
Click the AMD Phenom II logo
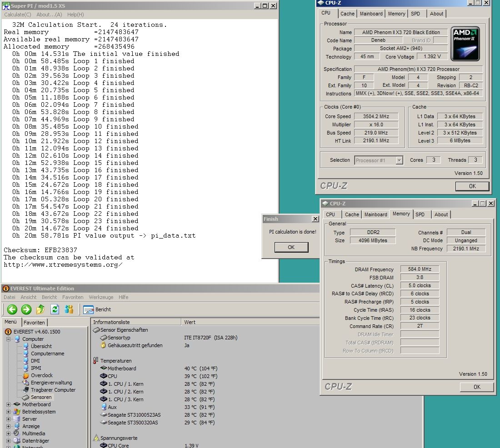click(x=465, y=44)
